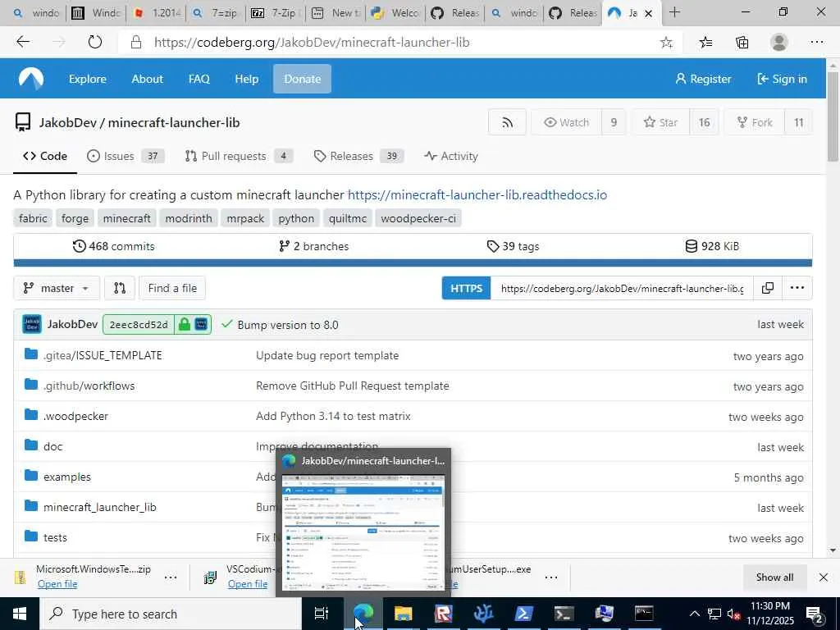840x630 pixels.
Task: Close the active Codeberg tab
Action: click(648, 13)
